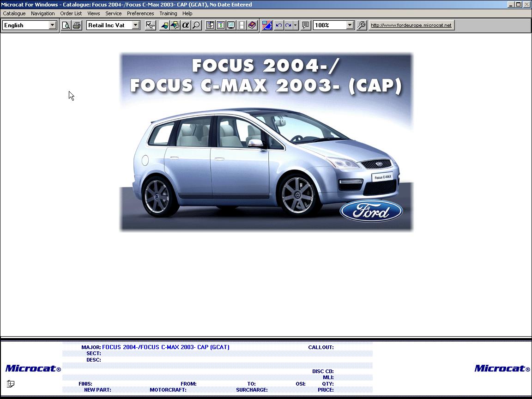Click the print preview icon

[x=66, y=25]
